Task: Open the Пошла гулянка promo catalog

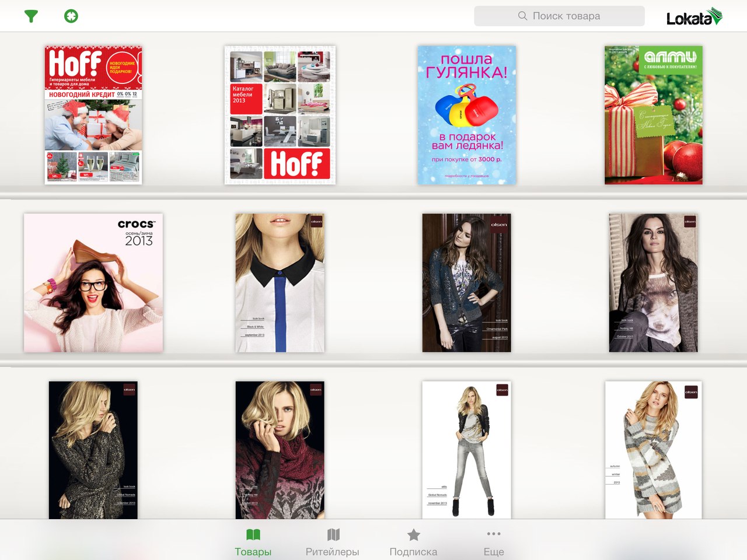Action: (467, 115)
